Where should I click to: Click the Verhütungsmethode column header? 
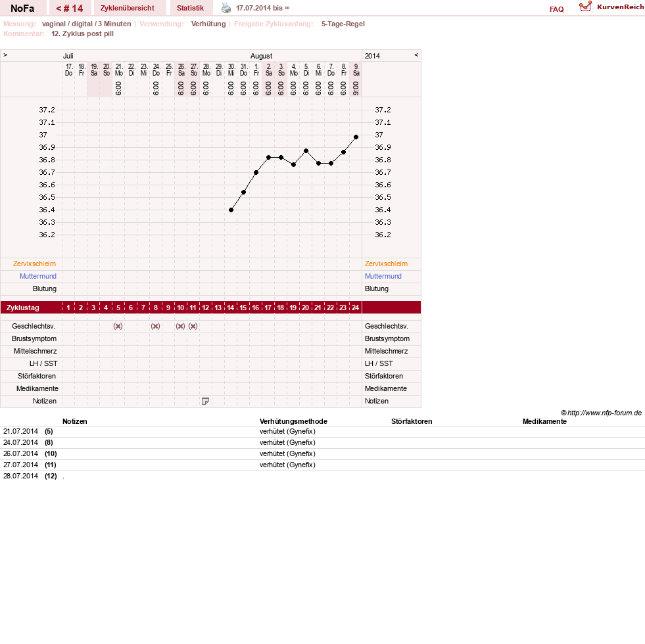[293, 421]
